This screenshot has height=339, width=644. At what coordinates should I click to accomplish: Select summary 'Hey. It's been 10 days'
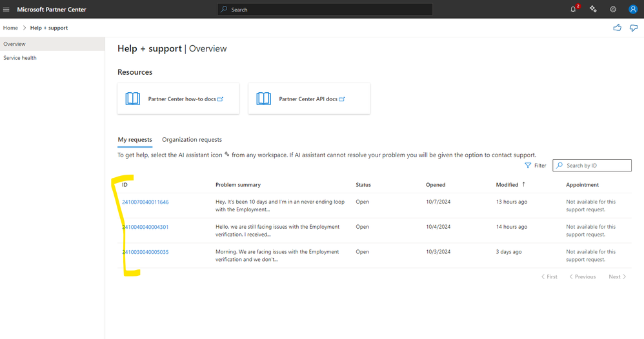coord(280,206)
